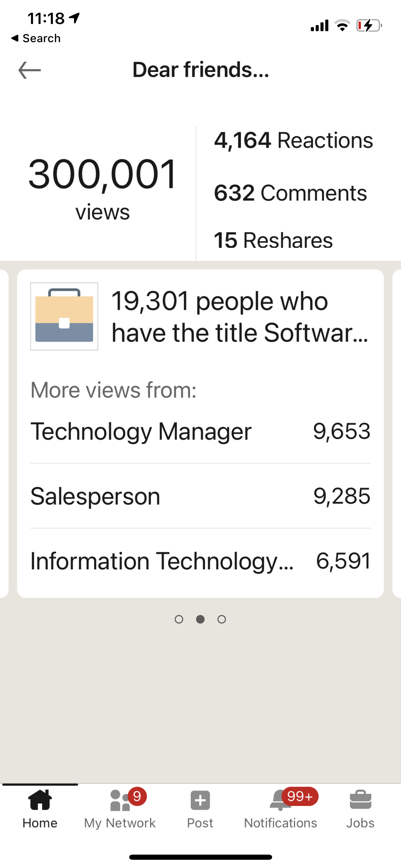Tap the Salesperson views row
Viewport: 401px width, 868px height.
click(x=200, y=496)
